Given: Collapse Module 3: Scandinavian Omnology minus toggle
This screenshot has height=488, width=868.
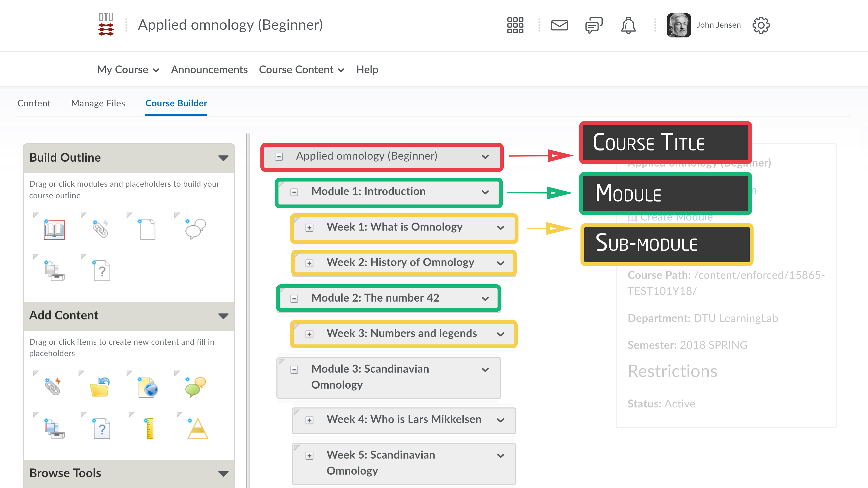Looking at the screenshot, I should click(294, 370).
